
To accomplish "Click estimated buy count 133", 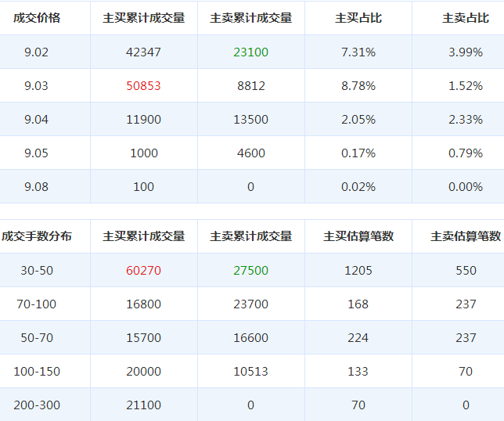I will click(358, 372).
